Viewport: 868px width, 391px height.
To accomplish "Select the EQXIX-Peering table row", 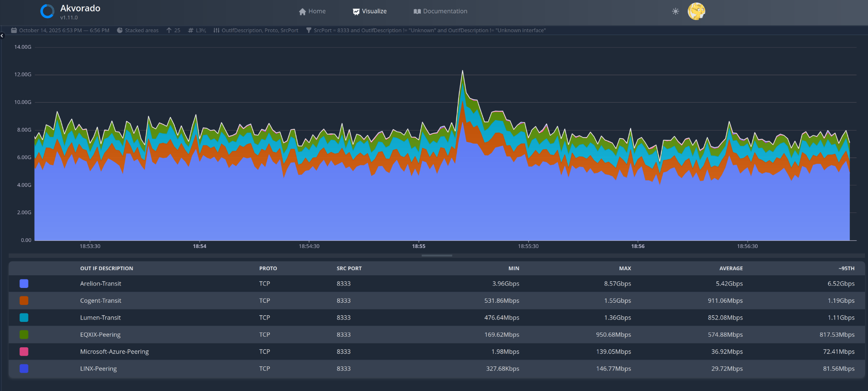I will pos(437,335).
